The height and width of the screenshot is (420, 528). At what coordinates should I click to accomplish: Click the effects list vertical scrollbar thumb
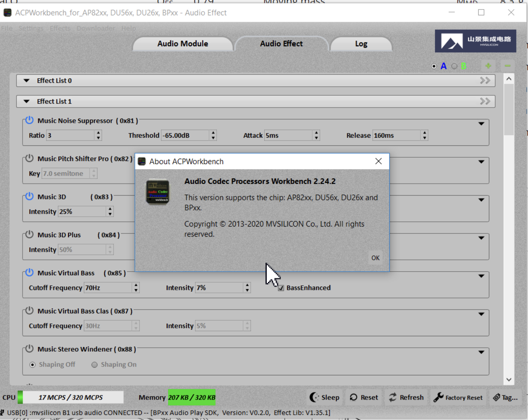[509, 109]
